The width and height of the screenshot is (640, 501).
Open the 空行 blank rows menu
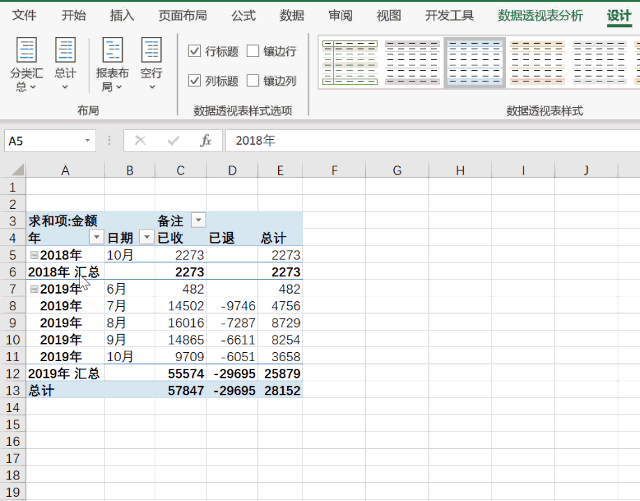[151, 63]
